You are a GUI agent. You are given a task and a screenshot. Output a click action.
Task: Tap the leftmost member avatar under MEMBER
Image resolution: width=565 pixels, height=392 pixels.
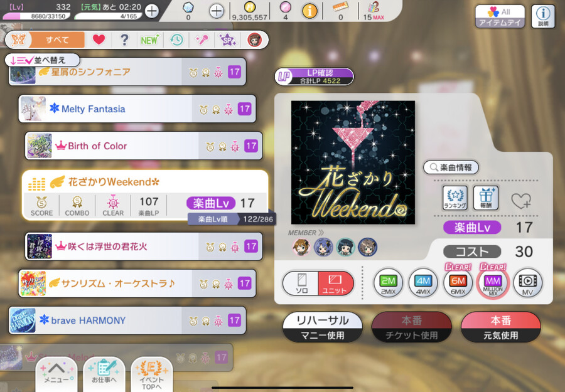coord(301,247)
